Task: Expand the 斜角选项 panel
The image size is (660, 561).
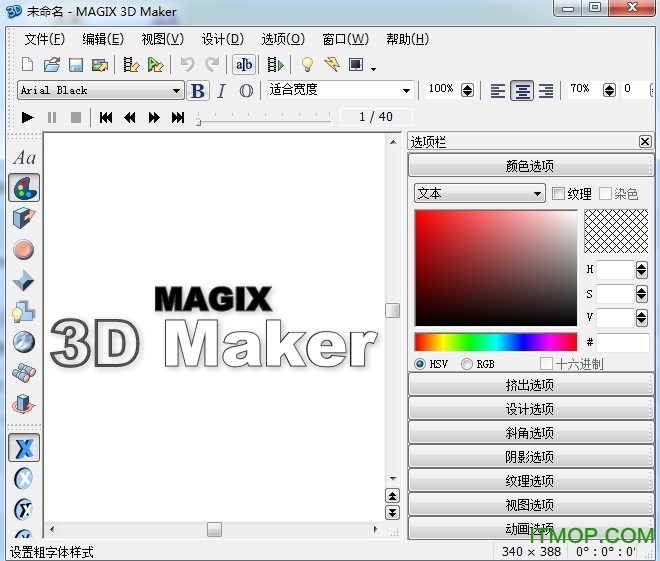Action: pos(530,433)
